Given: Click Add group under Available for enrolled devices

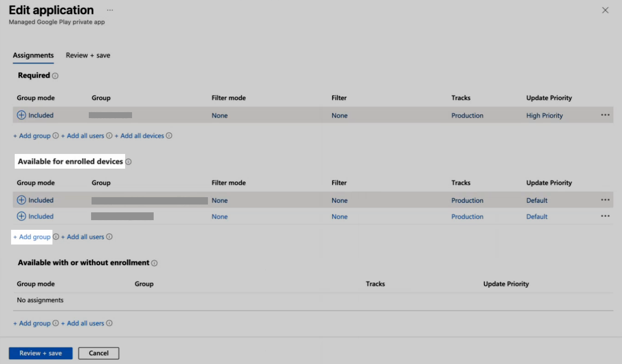Looking at the screenshot, I should click(x=32, y=237).
